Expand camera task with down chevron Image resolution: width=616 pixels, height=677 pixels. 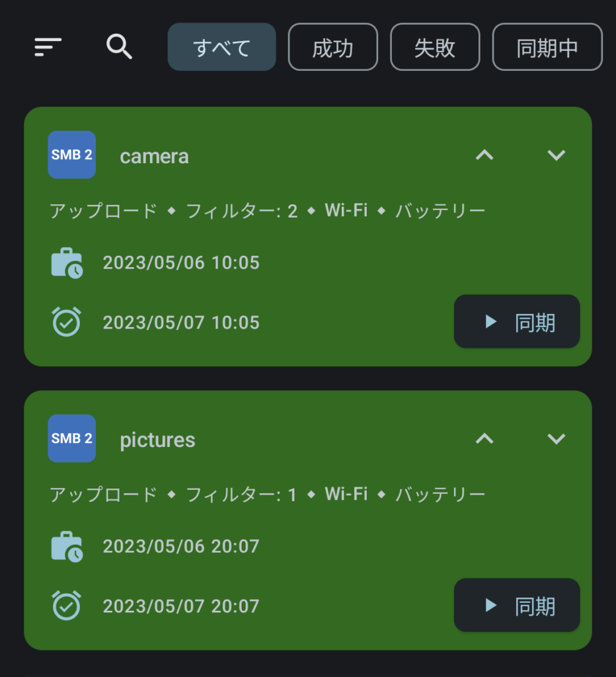557,155
